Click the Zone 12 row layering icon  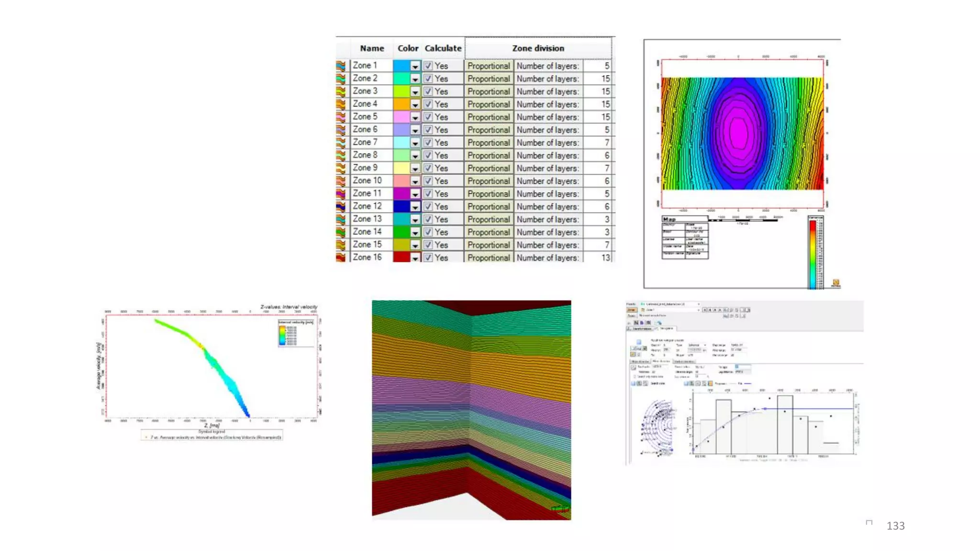click(341, 207)
